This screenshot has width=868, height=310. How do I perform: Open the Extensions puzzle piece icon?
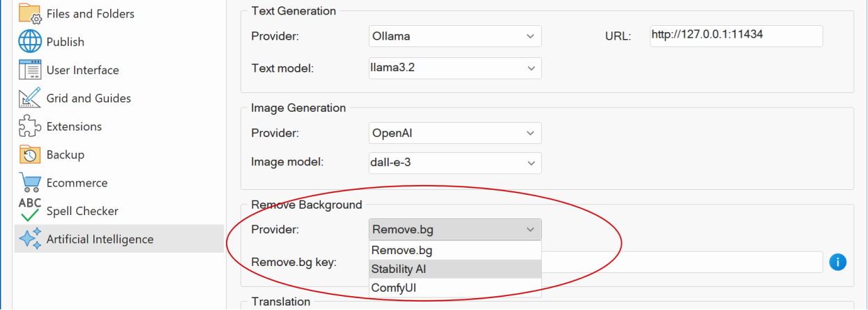coord(30,126)
